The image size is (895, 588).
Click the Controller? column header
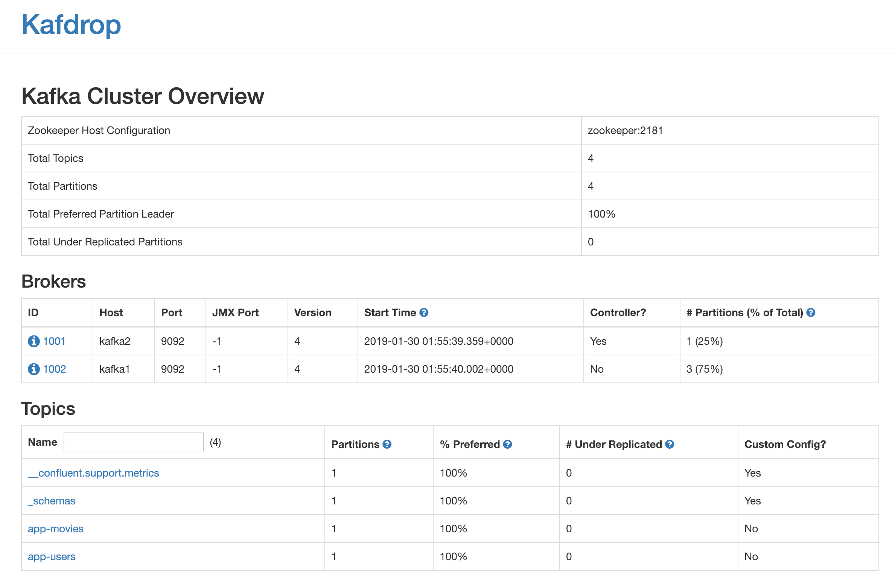[618, 312]
